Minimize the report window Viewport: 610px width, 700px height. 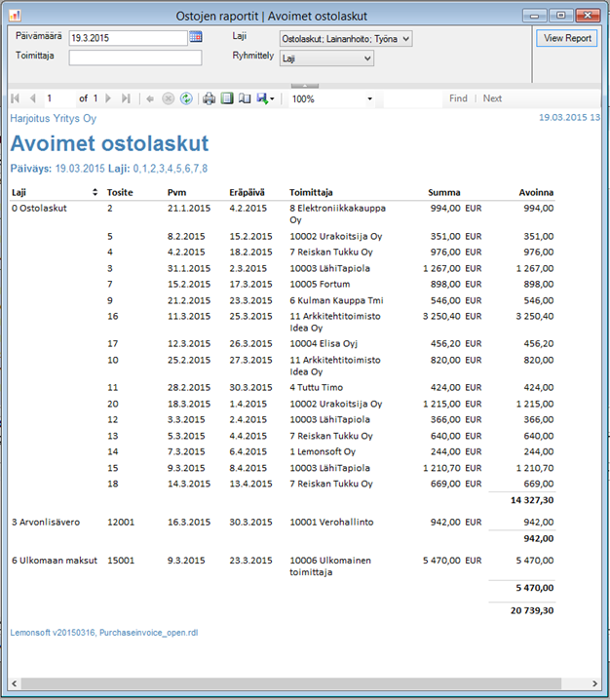(534, 16)
